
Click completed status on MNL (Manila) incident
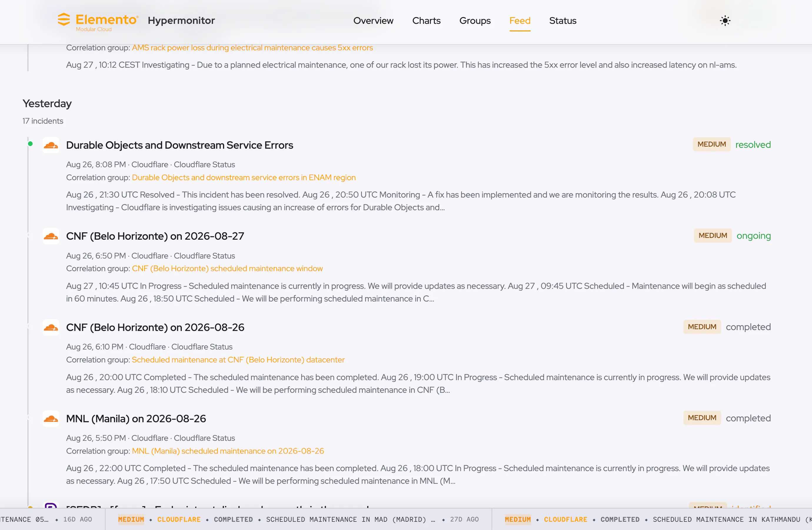(748, 418)
